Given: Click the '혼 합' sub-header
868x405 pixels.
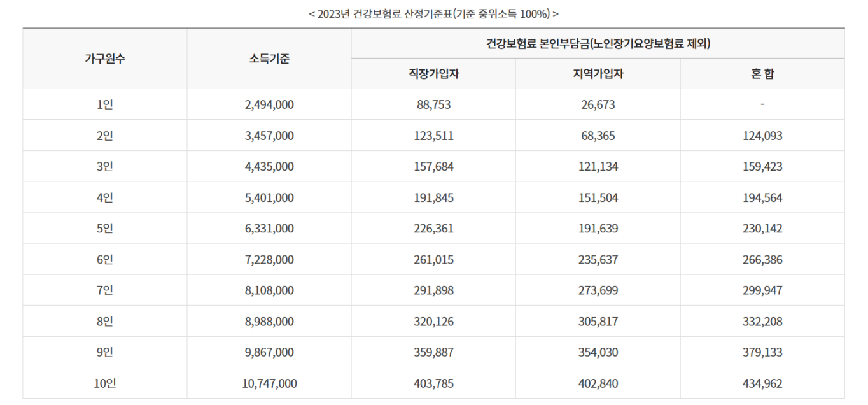Looking at the screenshot, I should pyautogui.click(x=762, y=74).
